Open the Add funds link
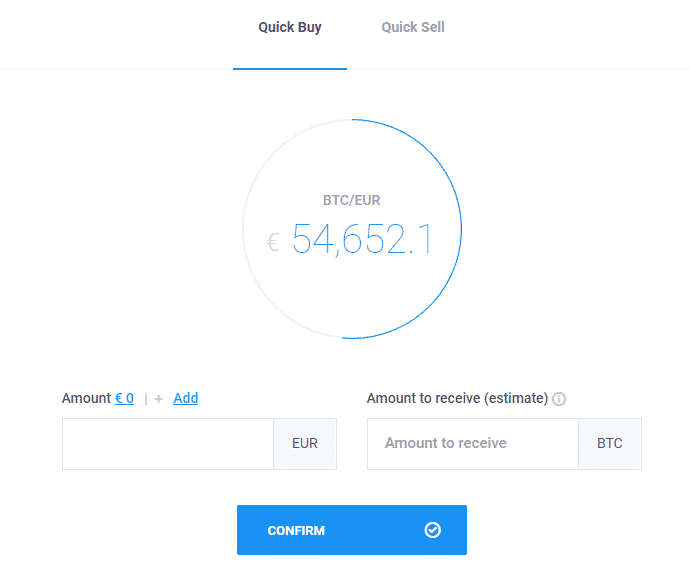Screen dimensions: 690x579 tap(185, 398)
